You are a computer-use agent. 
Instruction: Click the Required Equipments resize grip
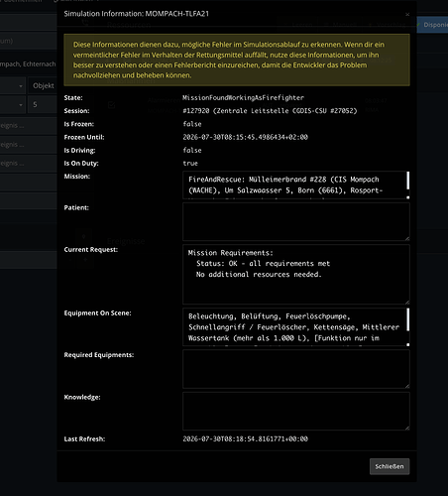pos(407,386)
